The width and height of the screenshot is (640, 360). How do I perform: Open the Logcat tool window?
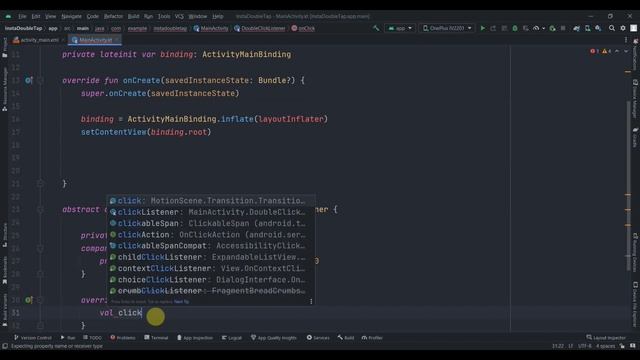[x=232, y=338]
